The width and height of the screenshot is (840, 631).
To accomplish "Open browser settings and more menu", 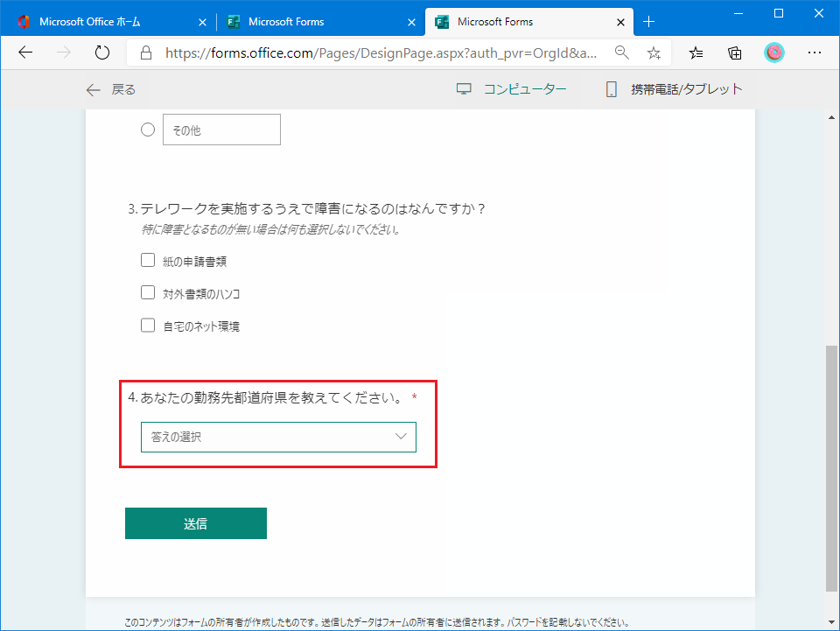I will tap(815, 53).
